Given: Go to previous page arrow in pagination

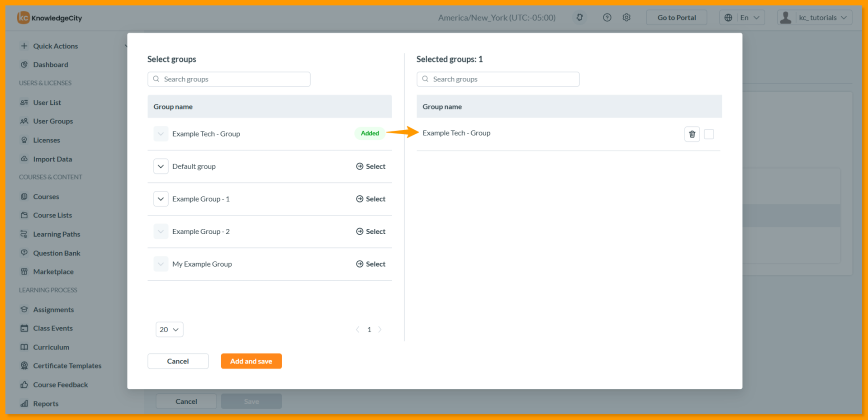Looking at the screenshot, I should click(x=358, y=330).
